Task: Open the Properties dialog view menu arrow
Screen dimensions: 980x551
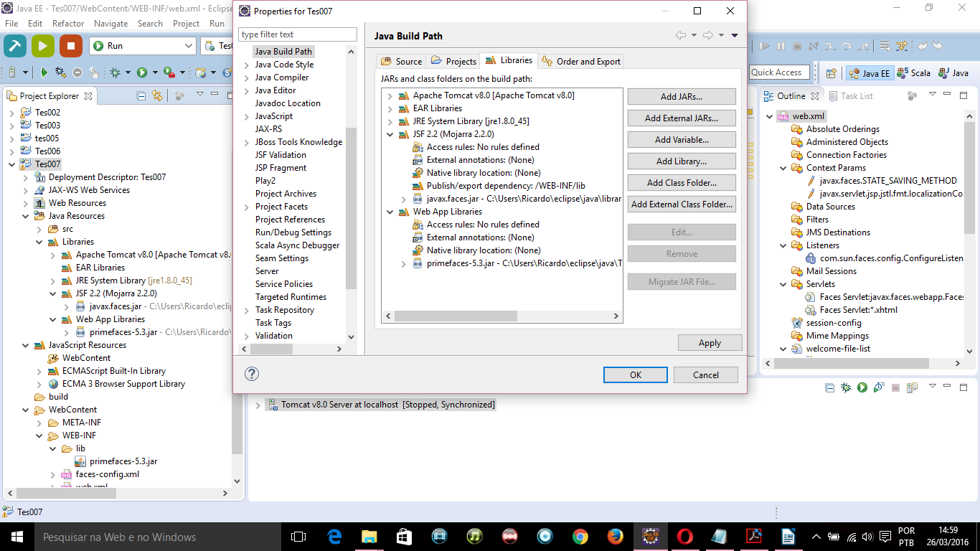Action: (x=735, y=36)
